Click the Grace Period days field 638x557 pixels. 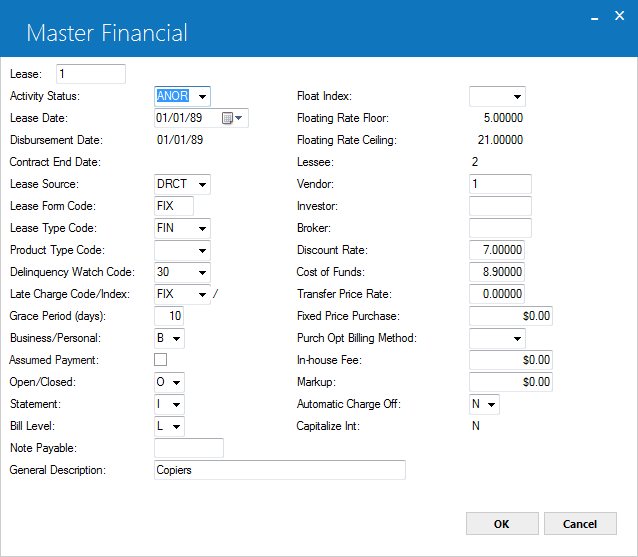click(x=169, y=316)
